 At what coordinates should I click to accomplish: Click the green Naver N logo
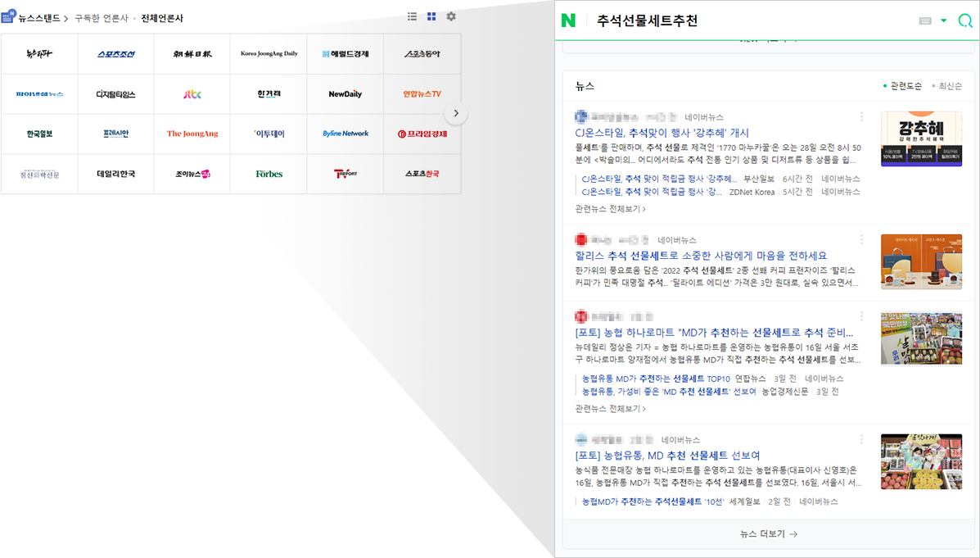click(x=568, y=20)
